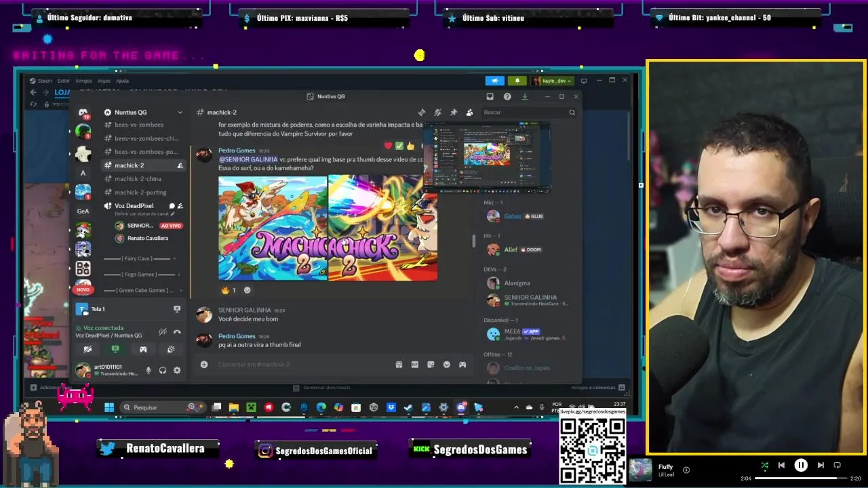Open NOVO badge in server list
Screen dimensions: 868x488
(83, 289)
